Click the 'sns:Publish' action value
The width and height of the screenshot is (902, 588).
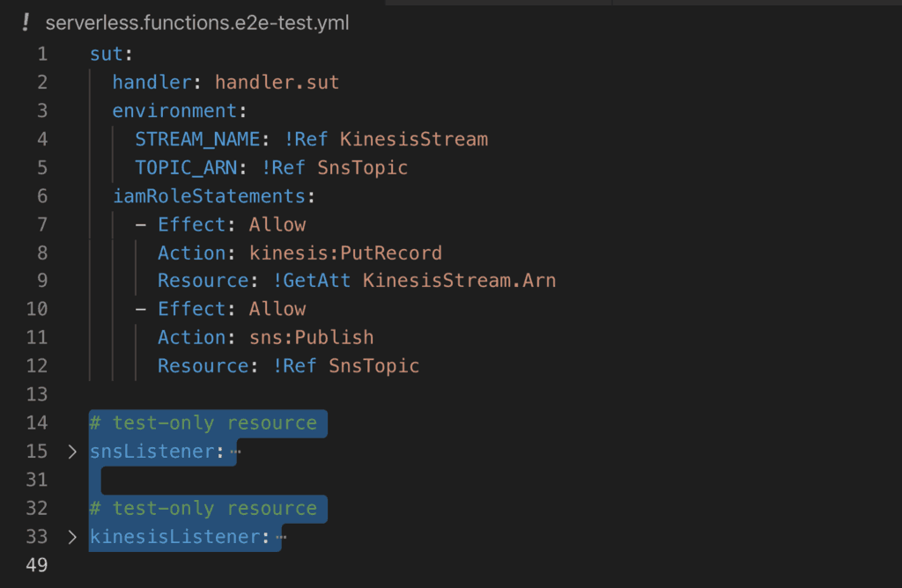click(311, 337)
